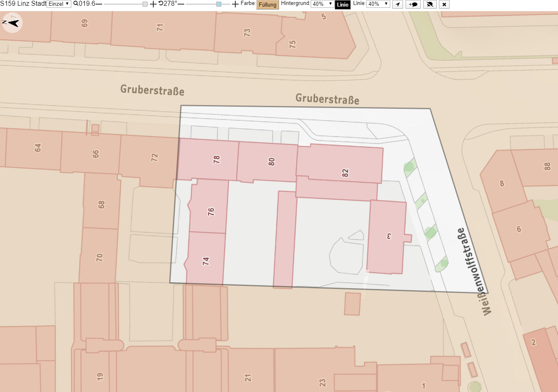Click the Füllung color button

[267, 5]
